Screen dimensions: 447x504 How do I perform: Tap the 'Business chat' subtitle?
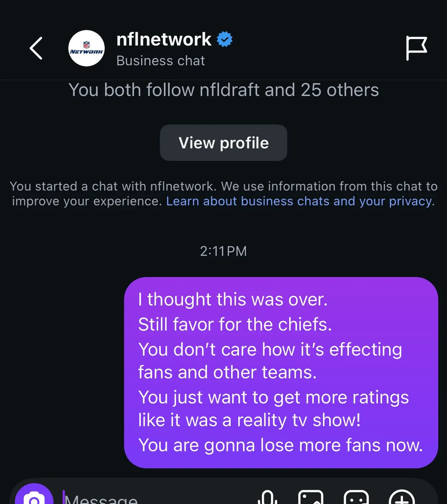[161, 61]
